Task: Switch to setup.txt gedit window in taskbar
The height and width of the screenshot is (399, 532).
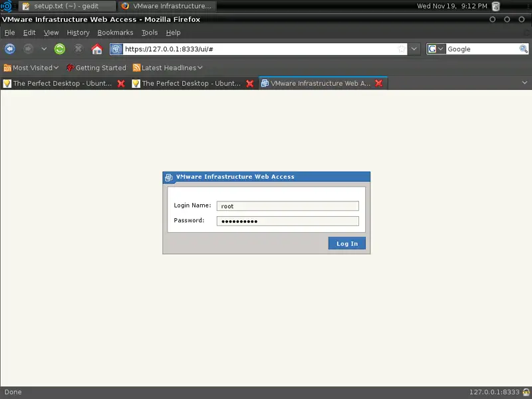Action: coord(67,6)
